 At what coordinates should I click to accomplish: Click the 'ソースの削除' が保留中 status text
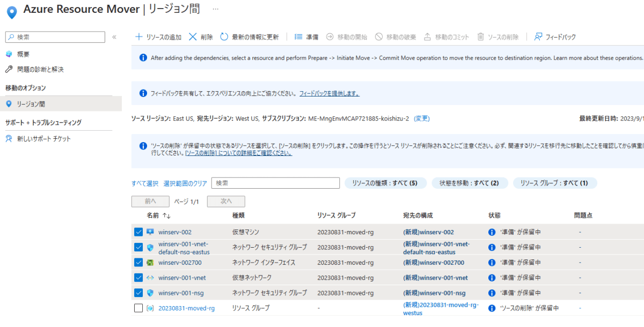pos(529,308)
